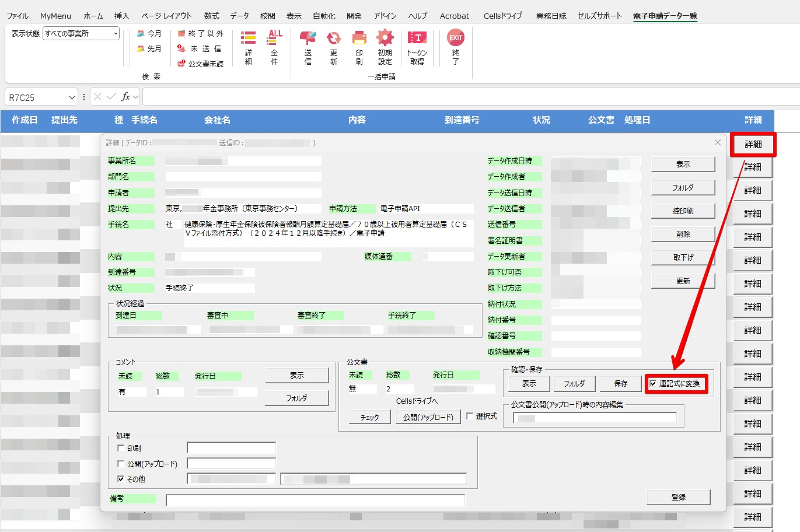Viewport: 800px width, 532px height.
Task: Uncheck the 連記式に変換 checkbox
Action: (652, 384)
